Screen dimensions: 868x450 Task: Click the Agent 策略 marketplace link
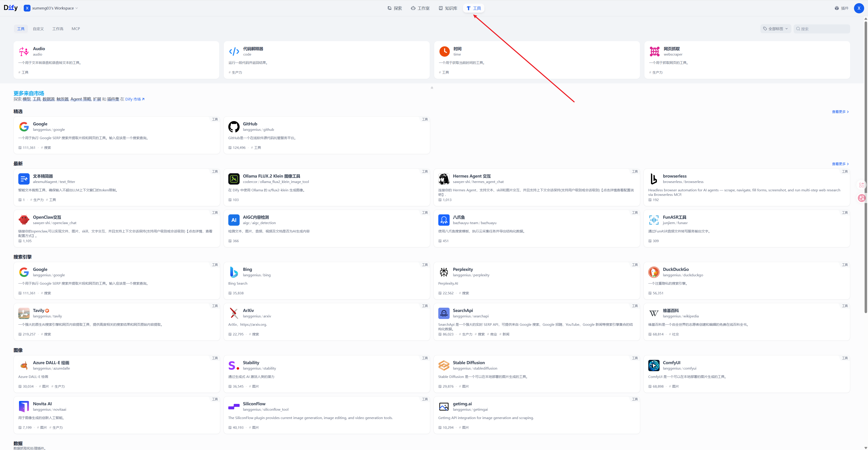pyautogui.click(x=81, y=99)
